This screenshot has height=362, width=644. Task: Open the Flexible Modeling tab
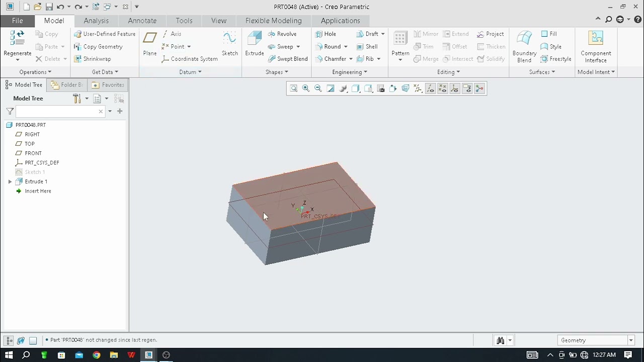(273, 21)
